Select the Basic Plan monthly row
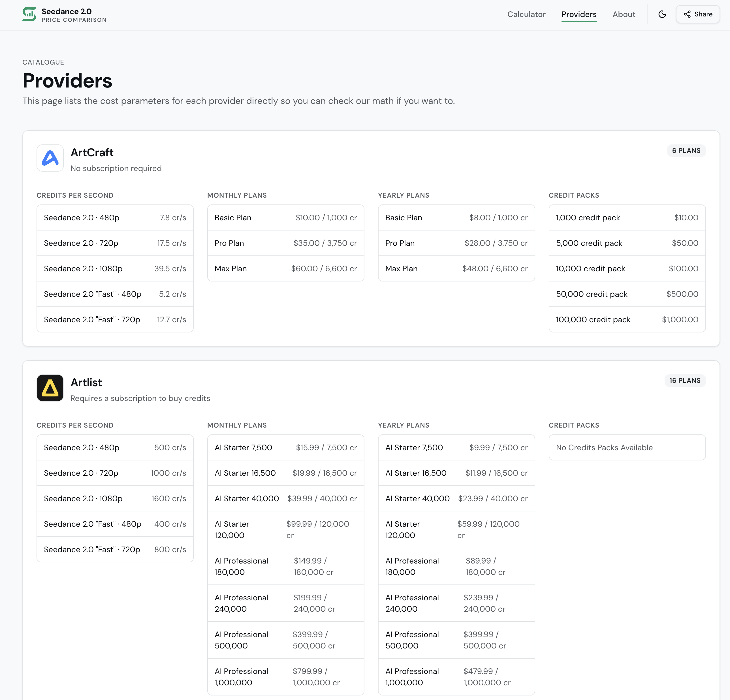Viewport: 730px width, 700px height. click(285, 217)
